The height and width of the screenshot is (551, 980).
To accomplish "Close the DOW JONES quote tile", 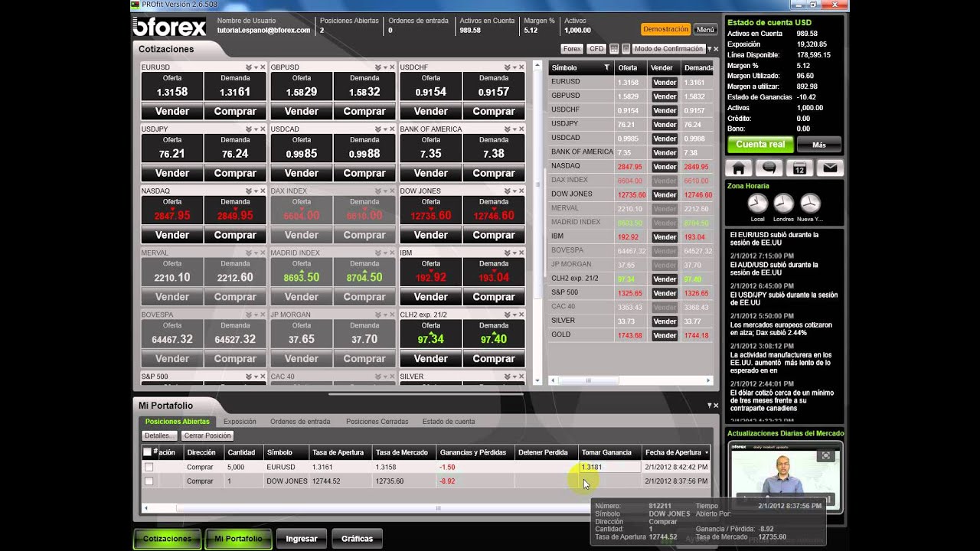I will tap(521, 191).
